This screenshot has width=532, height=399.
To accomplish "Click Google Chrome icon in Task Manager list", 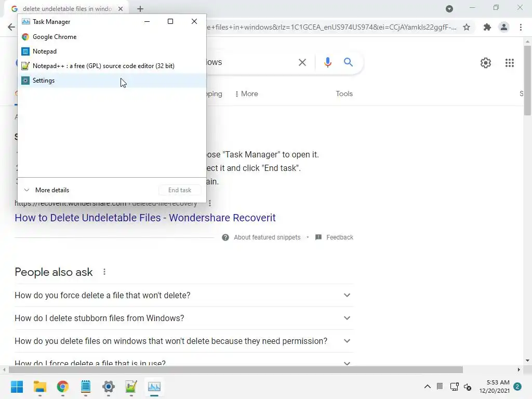I will point(25,37).
